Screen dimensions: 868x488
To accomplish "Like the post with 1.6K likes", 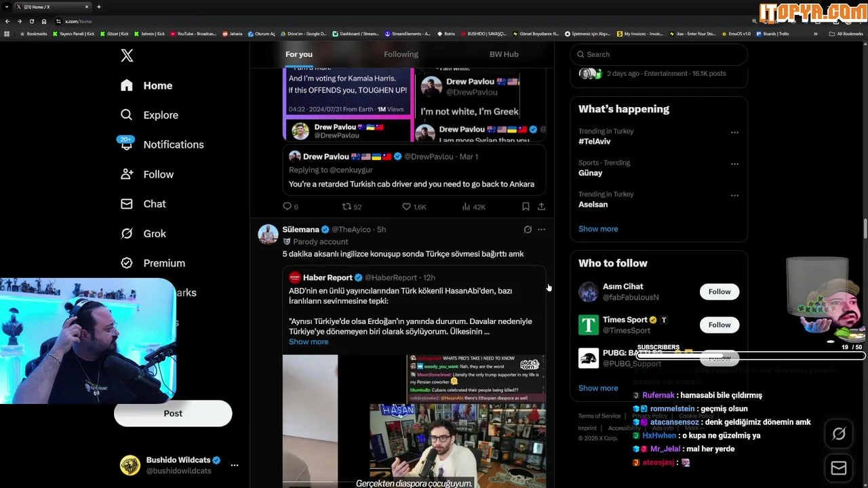I will click(x=414, y=207).
